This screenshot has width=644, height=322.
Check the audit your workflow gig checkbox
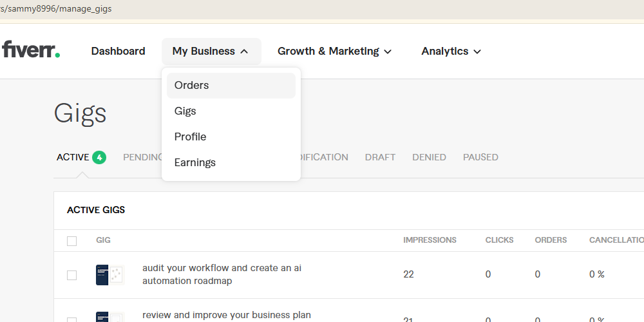[72, 275]
